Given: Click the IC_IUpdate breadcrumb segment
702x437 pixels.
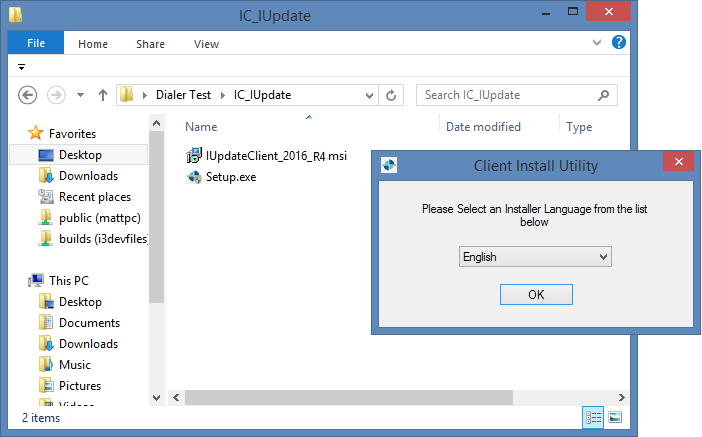Looking at the screenshot, I should coord(262,95).
